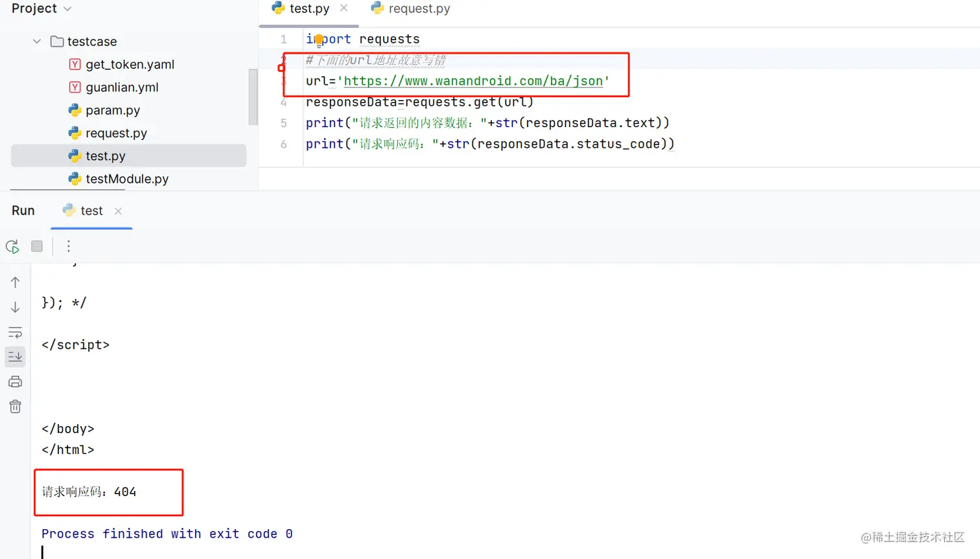Screen dimensions: 980x559
Task: Select param.py in the project tree
Action: click(113, 110)
